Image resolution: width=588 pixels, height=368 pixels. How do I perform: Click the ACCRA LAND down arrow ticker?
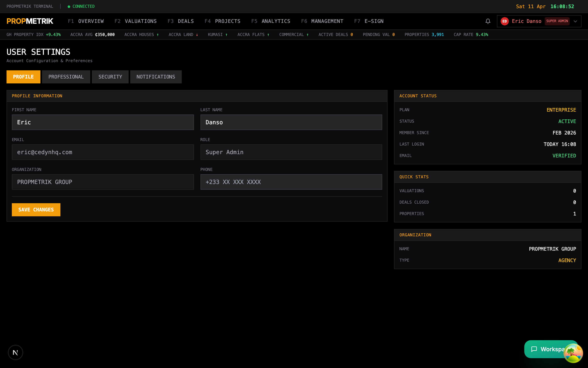click(x=183, y=35)
